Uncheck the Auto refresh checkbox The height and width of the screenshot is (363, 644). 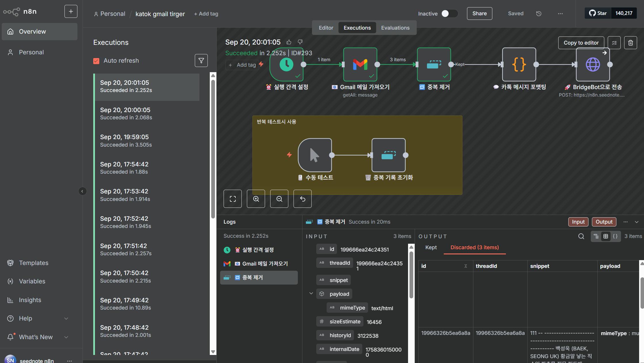[x=96, y=61]
